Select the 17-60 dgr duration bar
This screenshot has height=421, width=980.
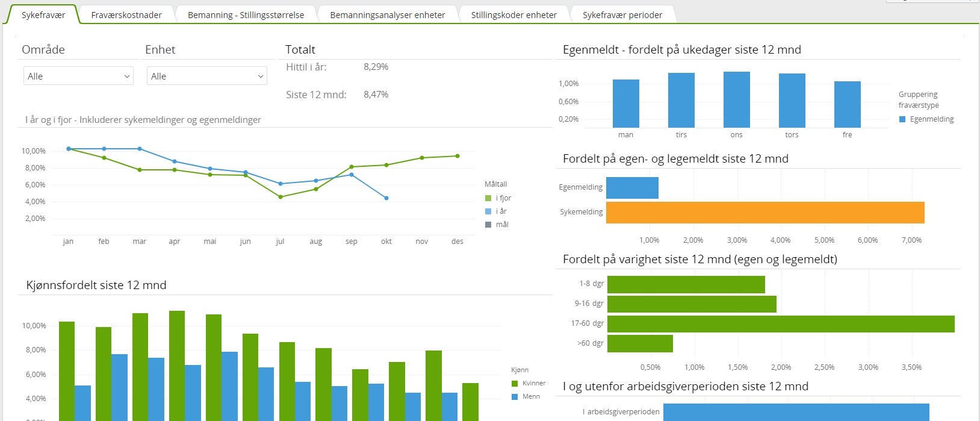tap(780, 324)
